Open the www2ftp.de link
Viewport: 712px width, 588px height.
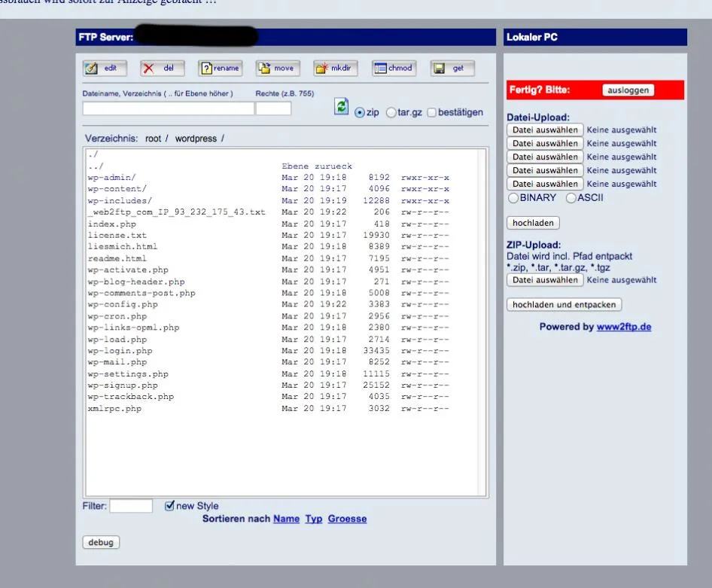pos(624,327)
